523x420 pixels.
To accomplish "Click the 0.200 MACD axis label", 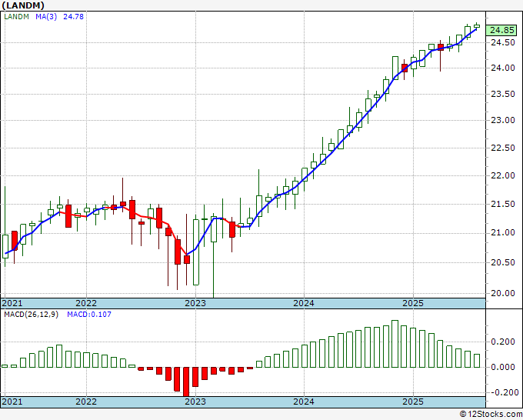I will coord(503,342).
